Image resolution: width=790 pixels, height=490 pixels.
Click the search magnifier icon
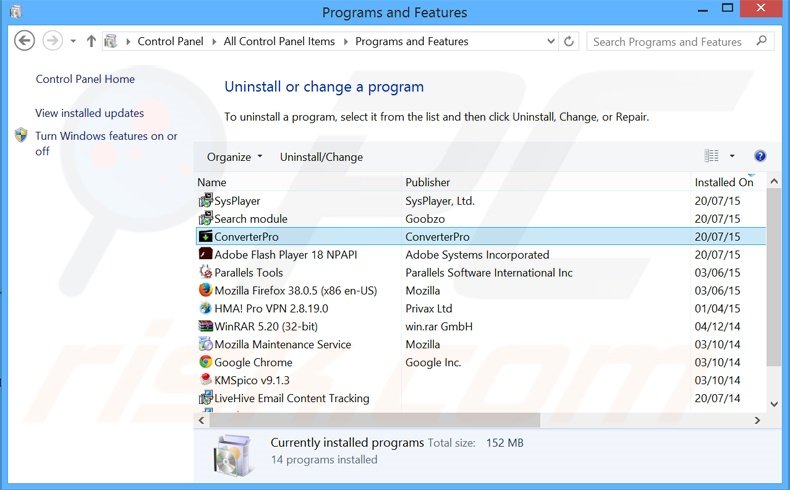761,41
